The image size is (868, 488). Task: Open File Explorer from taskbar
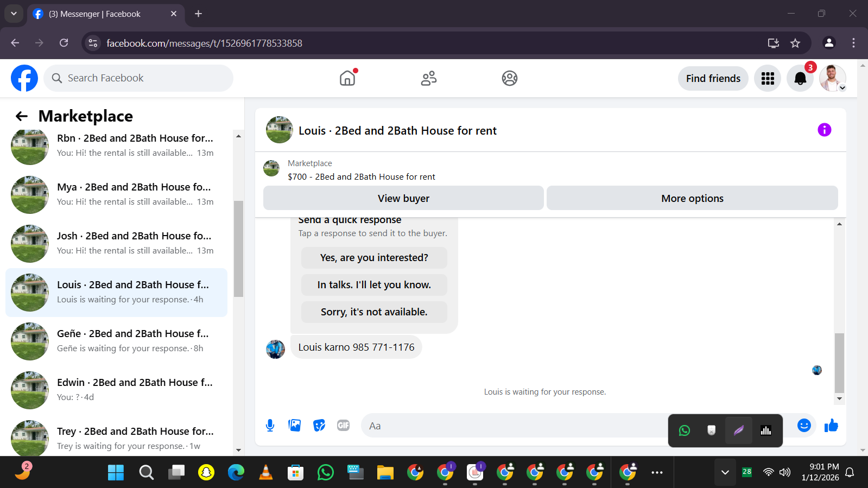point(385,473)
